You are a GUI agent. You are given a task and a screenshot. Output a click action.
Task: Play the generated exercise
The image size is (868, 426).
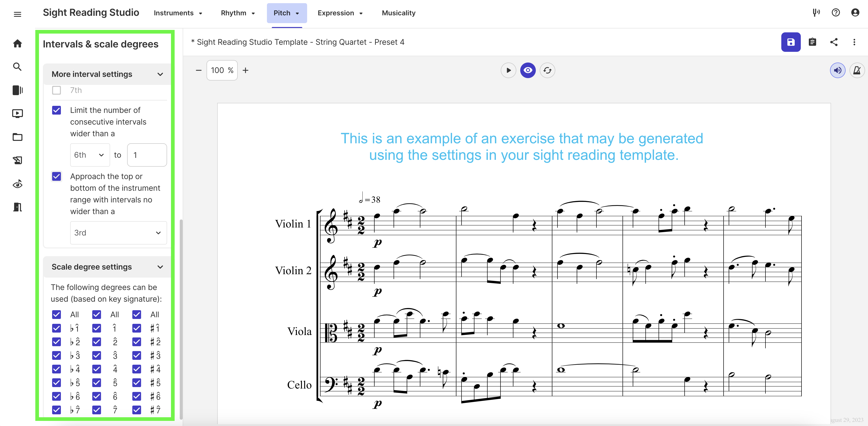[x=509, y=70]
